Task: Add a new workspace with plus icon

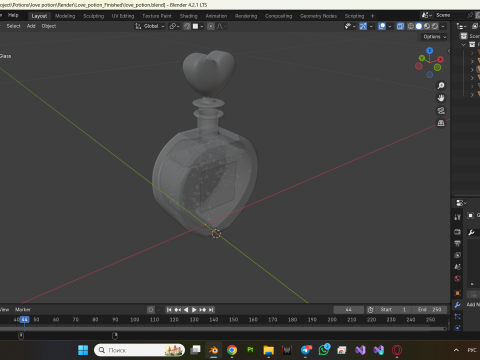Action: point(373,16)
